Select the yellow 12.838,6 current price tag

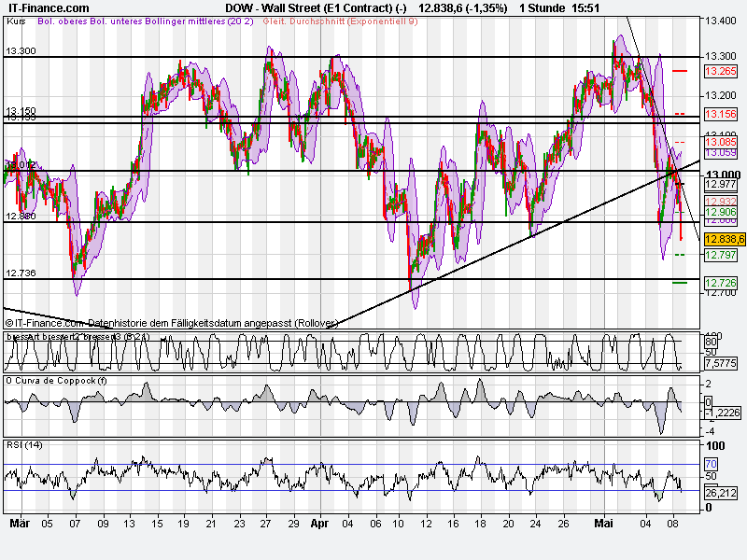[725, 239]
